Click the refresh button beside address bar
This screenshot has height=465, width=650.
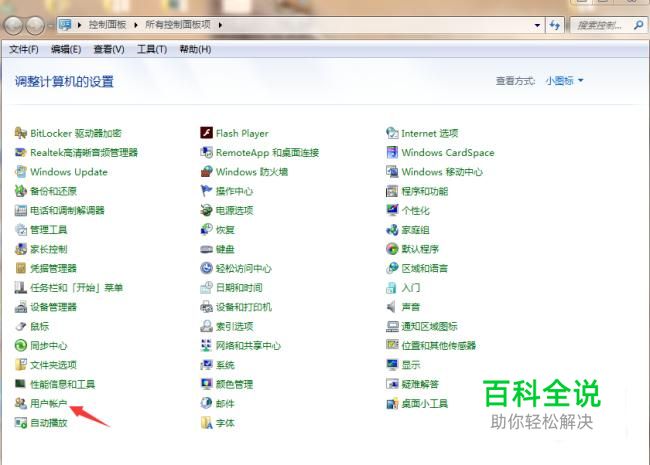[x=555, y=25]
